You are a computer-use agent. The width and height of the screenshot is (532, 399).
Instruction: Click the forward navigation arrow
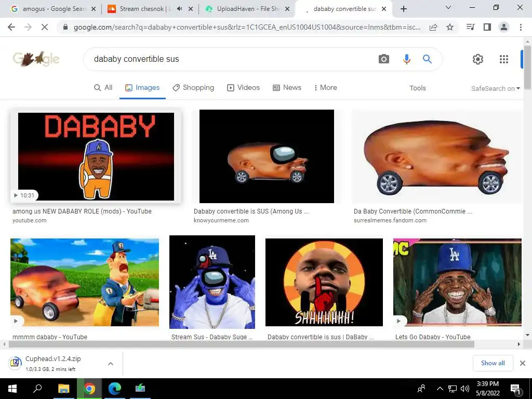[28, 27]
